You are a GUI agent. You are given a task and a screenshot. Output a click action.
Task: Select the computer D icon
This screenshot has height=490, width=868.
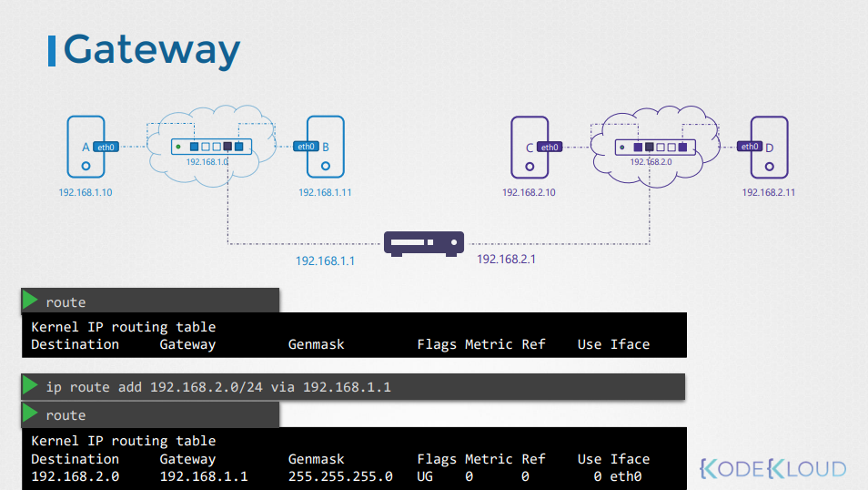(x=770, y=147)
